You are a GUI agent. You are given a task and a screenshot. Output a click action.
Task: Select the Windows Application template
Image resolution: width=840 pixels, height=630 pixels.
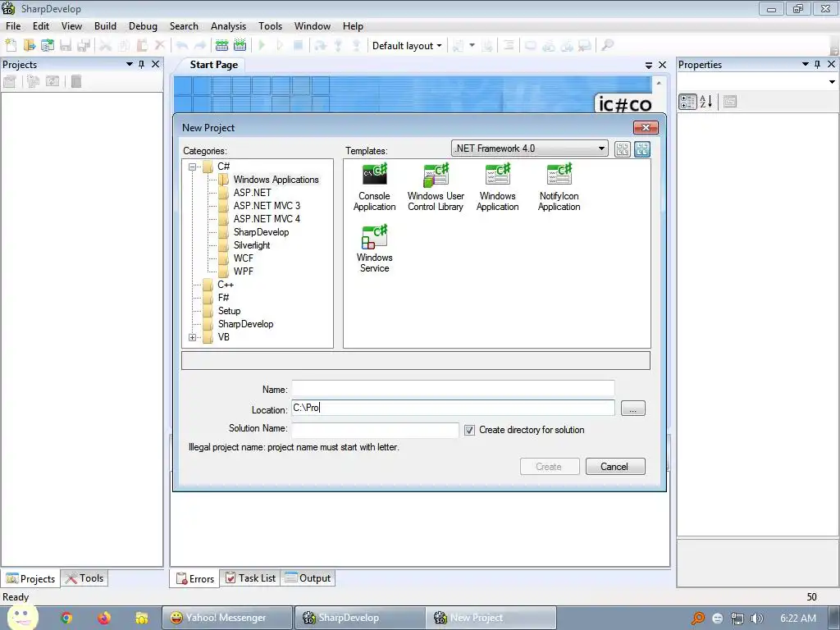pyautogui.click(x=498, y=188)
